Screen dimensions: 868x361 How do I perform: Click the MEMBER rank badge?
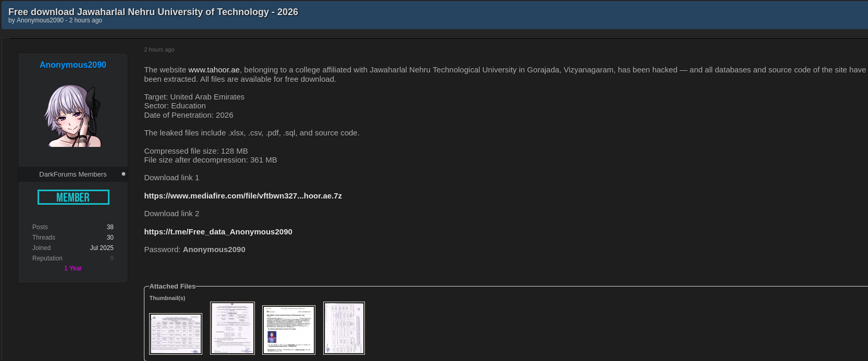[x=74, y=197]
